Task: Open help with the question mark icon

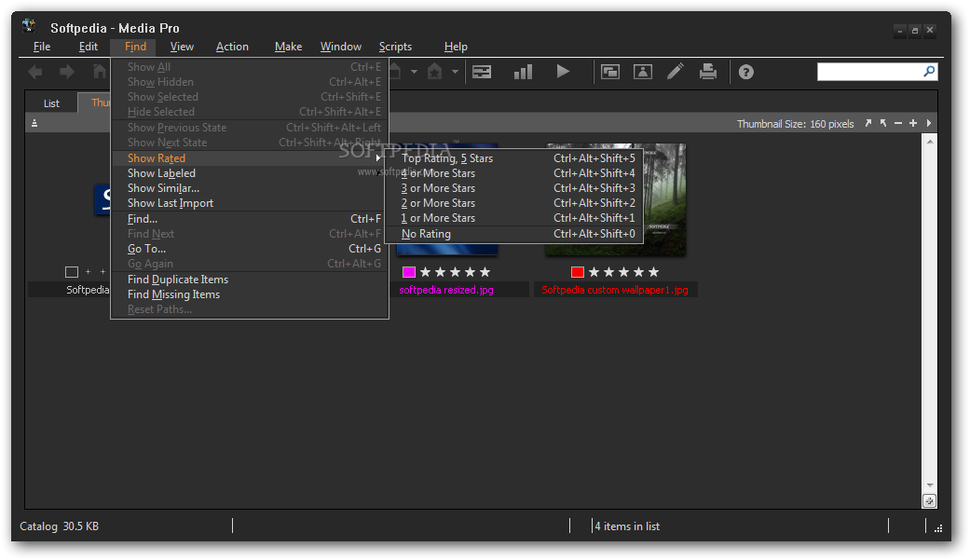Action: tap(746, 73)
